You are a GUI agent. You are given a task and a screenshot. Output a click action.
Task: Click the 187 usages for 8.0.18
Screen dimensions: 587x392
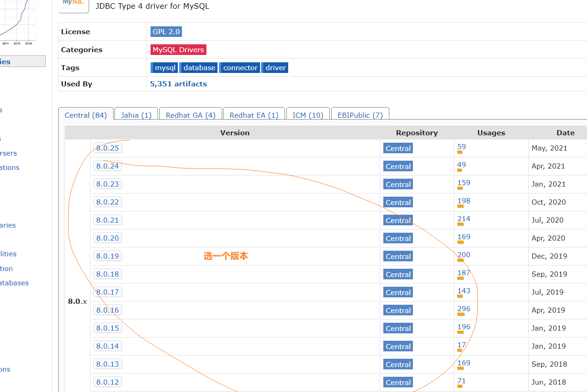click(x=464, y=273)
